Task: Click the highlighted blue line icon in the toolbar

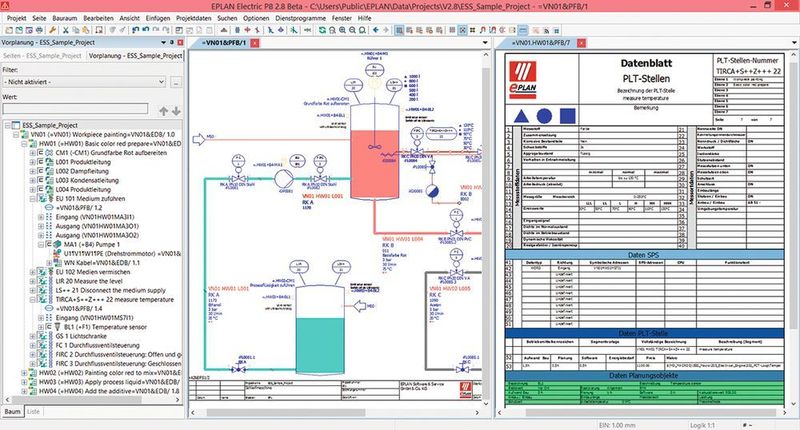Action: pyautogui.click(x=523, y=31)
